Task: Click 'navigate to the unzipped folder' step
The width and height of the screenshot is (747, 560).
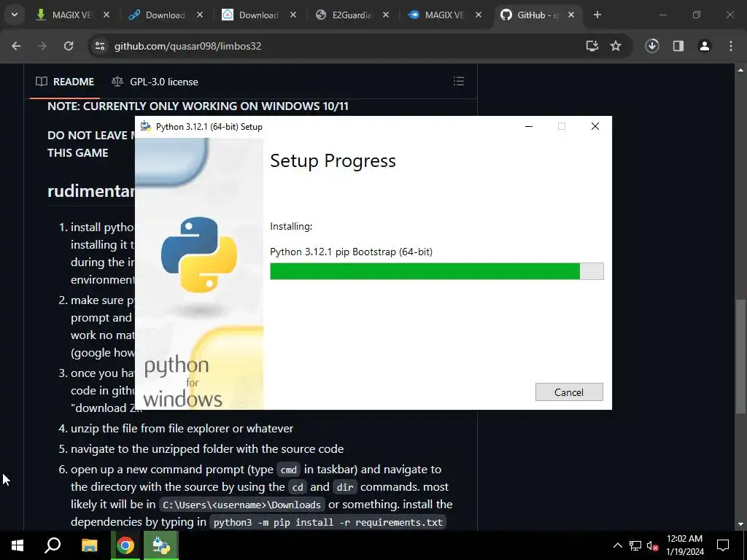Action: pyautogui.click(x=207, y=448)
